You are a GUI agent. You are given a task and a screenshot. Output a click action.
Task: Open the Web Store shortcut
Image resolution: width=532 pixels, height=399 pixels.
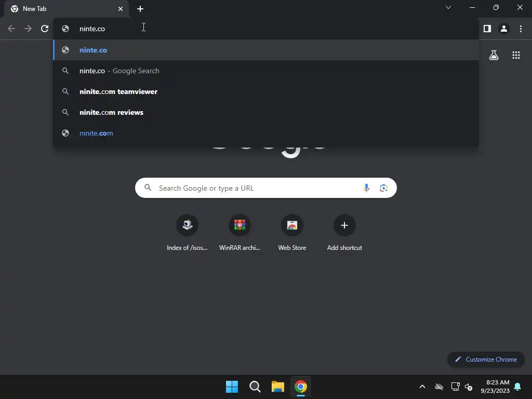click(292, 233)
